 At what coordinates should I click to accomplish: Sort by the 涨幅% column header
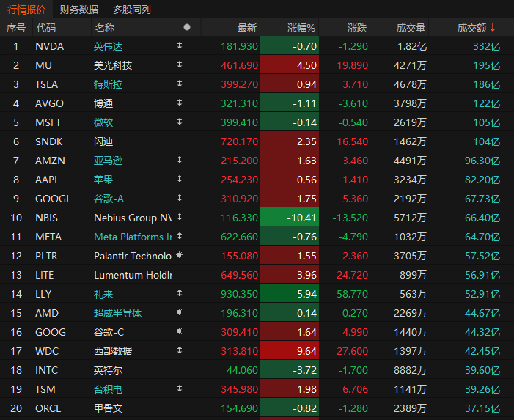[301, 28]
